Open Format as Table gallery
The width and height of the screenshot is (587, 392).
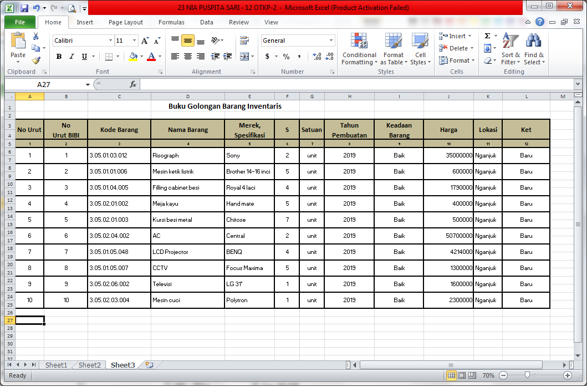(x=394, y=49)
